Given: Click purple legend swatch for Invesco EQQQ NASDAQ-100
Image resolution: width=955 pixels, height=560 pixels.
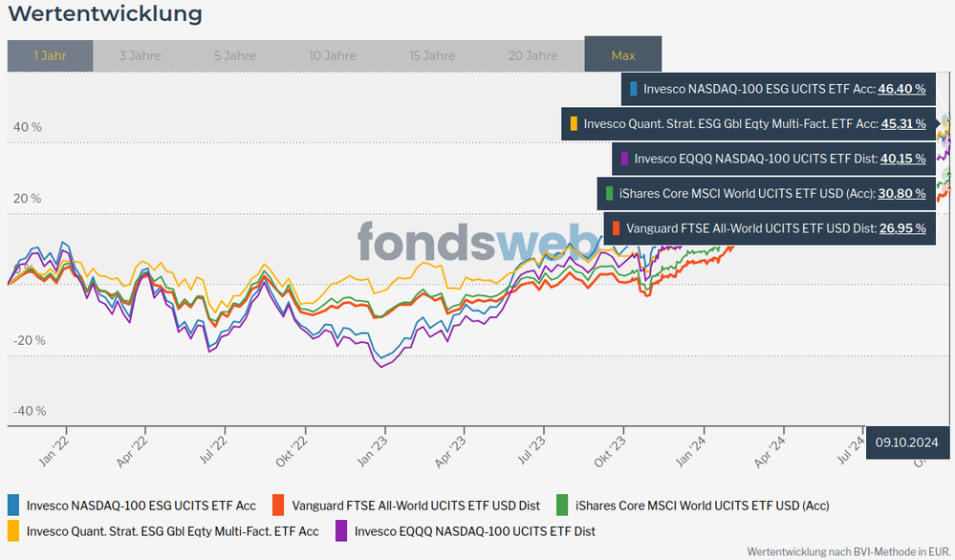Looking at the screenshot, I should [341, 530].
